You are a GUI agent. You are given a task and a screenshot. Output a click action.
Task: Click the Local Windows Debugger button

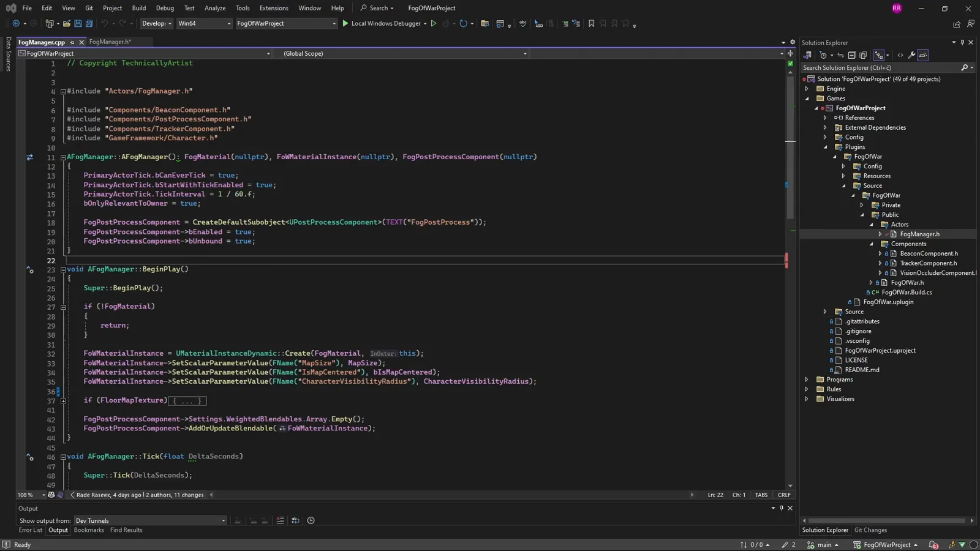(x=385, y=23)
